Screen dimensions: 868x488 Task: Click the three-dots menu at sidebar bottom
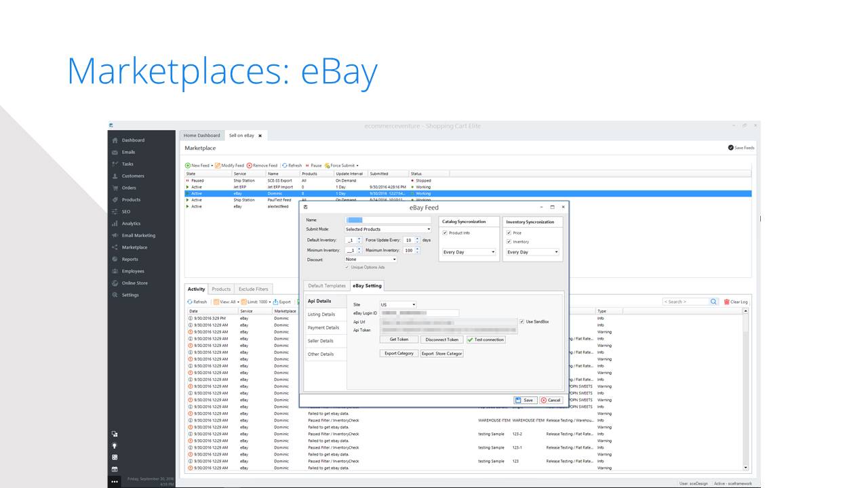(x=115, y=482)
